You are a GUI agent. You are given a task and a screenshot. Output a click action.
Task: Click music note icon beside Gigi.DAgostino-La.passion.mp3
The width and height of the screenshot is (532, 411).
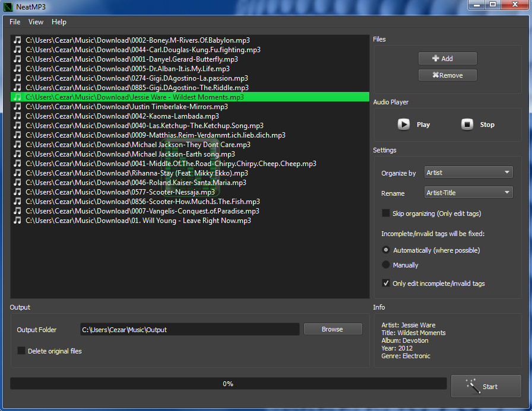pyautogui.click(x=17, y=78)
